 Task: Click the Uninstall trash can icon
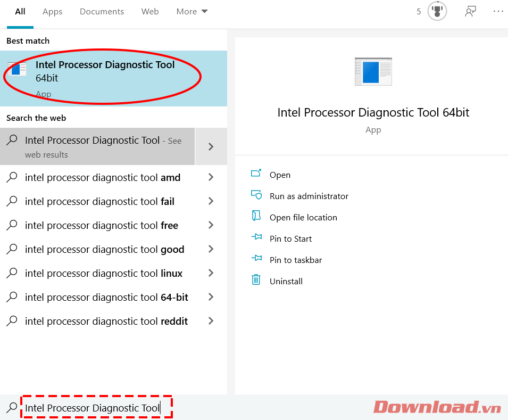tap(256, 280)
